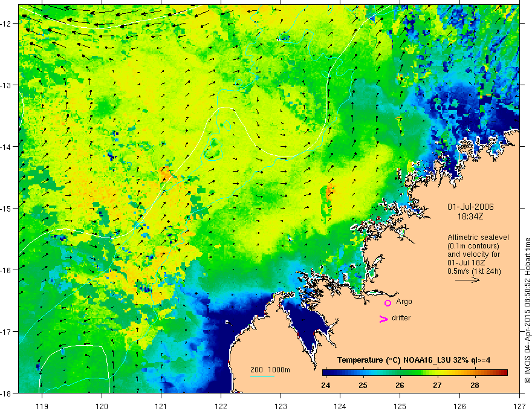Click the '127' longitude axis label

(519, 406)
